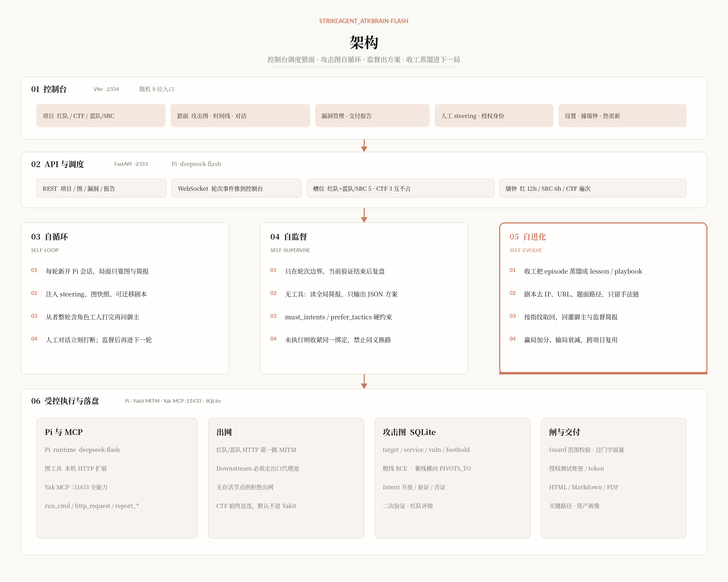Click must_intents / prefer_tactics 硬约束 item
728x582 pixels.
[338, 317]
